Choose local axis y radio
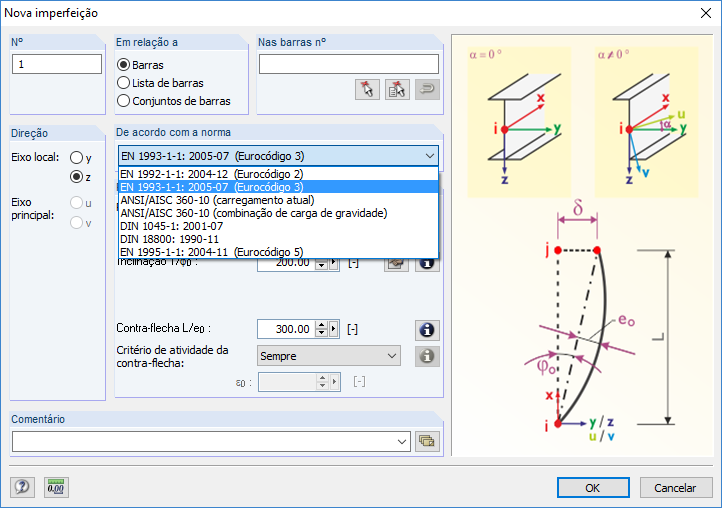Viewport: 722px width, 508px height. (x=76, y=158)
